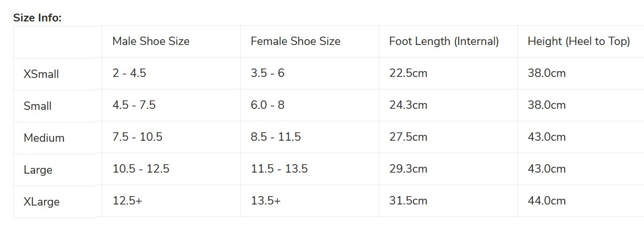This screenshot has width=644, height=227.
Task: Click the 24.3cm foot length cell
Action: point(408,105)
